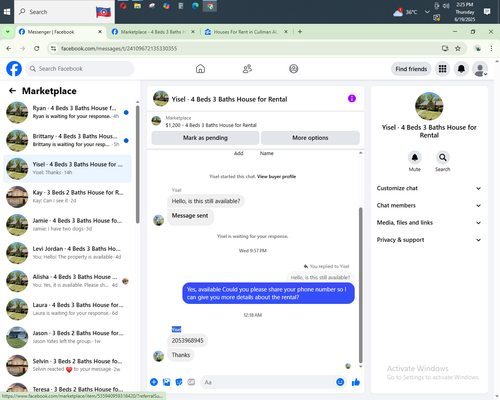The width and height of the screenshot is (500, 400).
Task: Reload the page with browser refresh icon
Action: tap(37, 48)
